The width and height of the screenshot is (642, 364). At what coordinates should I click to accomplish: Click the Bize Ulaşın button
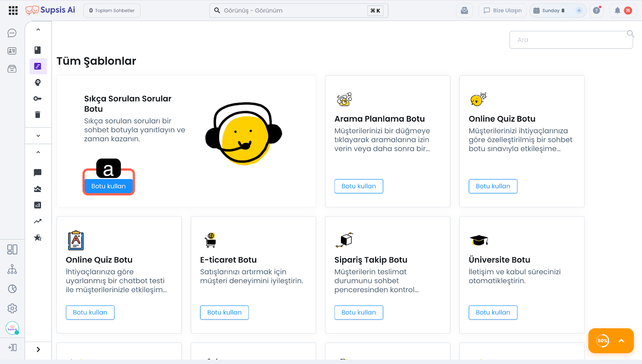pyautogui.click(x=503, y=10)
